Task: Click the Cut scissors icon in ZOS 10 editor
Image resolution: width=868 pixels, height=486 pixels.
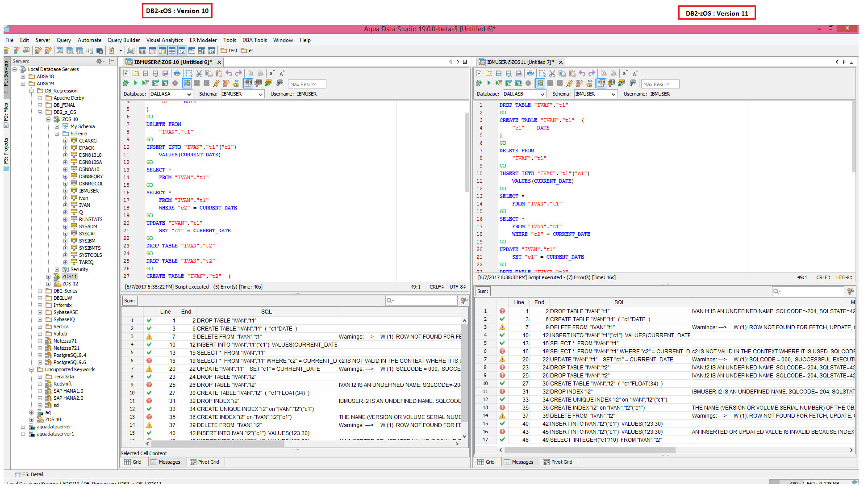Action: click(x=199, y=73)
